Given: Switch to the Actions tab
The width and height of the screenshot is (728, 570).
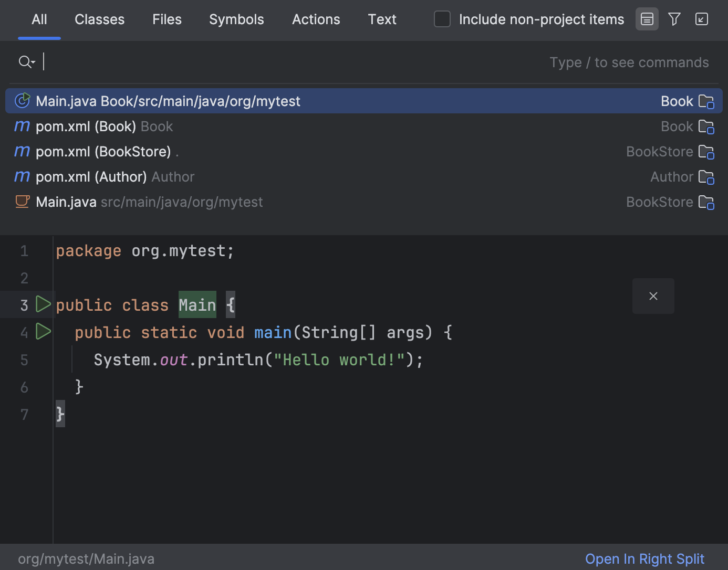Looking at the screenshot, I should [316, 19].
